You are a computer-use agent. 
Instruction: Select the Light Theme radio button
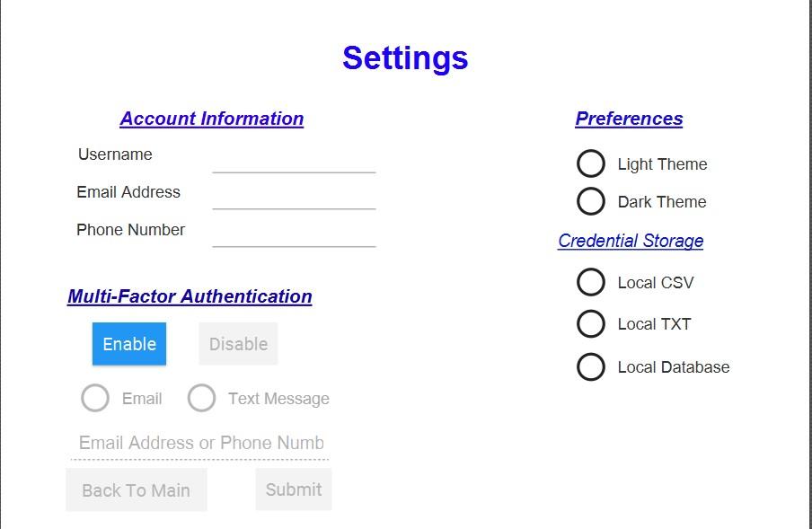[x=591, y=163]
